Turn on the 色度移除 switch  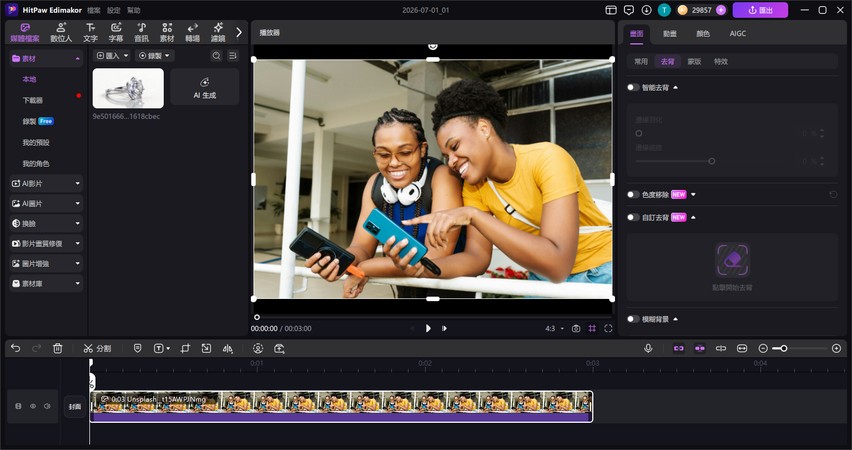[x=633, y=195]
